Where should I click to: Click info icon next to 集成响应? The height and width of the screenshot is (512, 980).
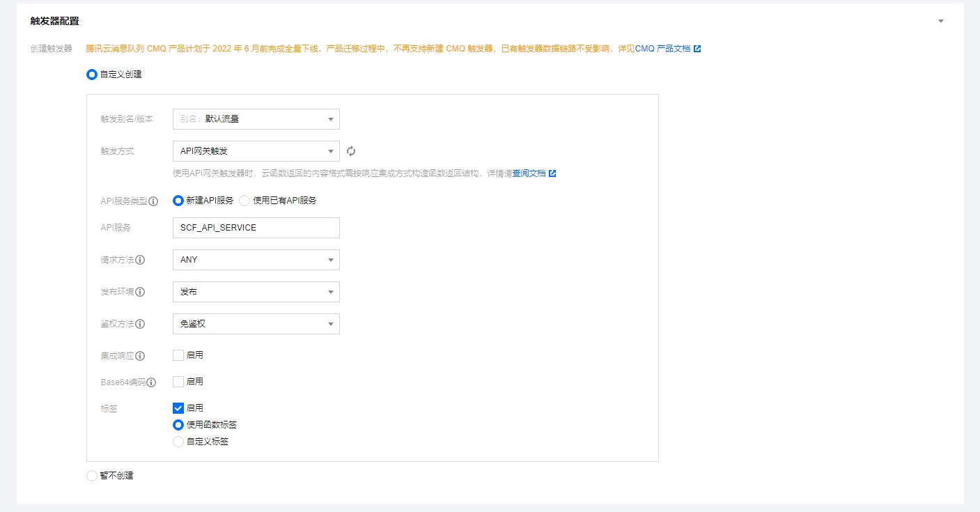(140, 356)
